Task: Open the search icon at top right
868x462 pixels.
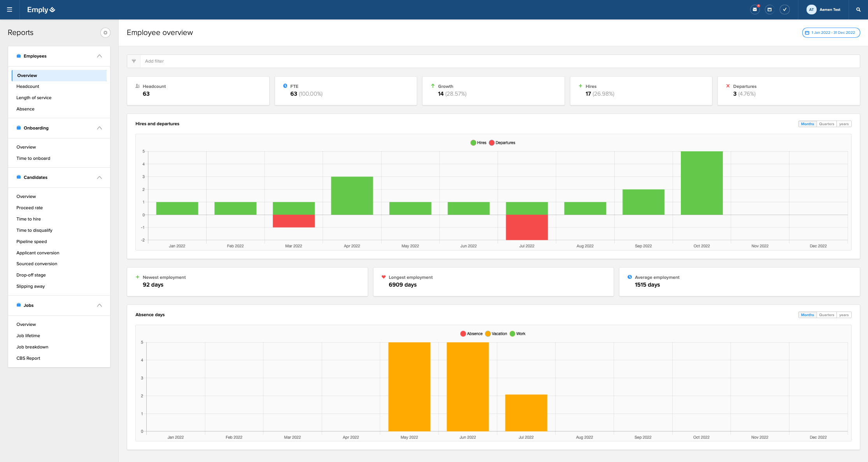Action: (x=858, y=9)
